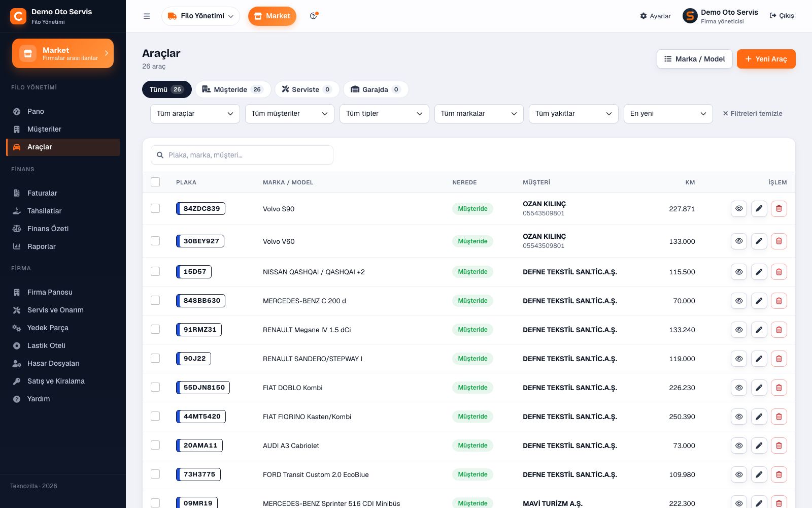Switch to the Müşteride tab
812x508 pixels.
233,89
